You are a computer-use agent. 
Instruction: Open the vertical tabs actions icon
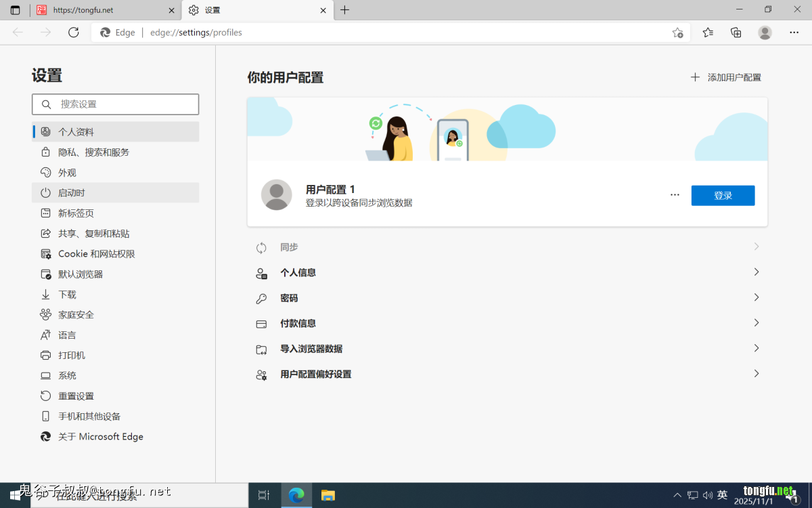point(15,10)
